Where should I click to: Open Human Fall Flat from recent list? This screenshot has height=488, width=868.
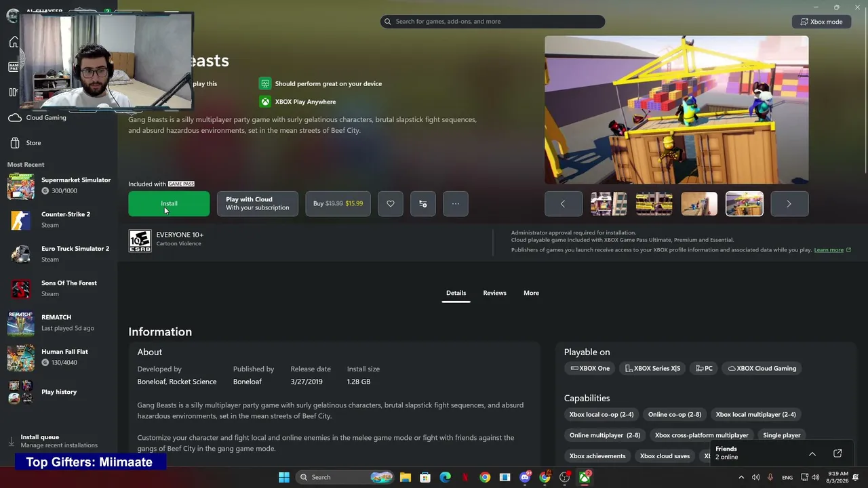point(58,357)
